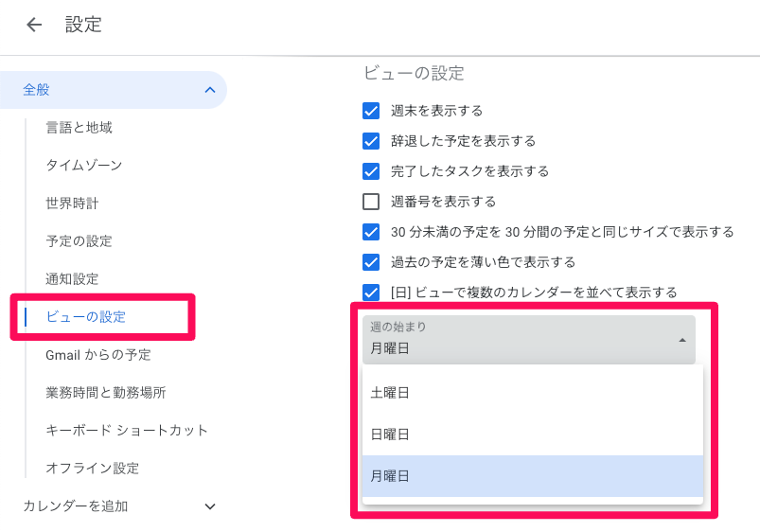Choose the highlighted 月曜日 list option

533,476
